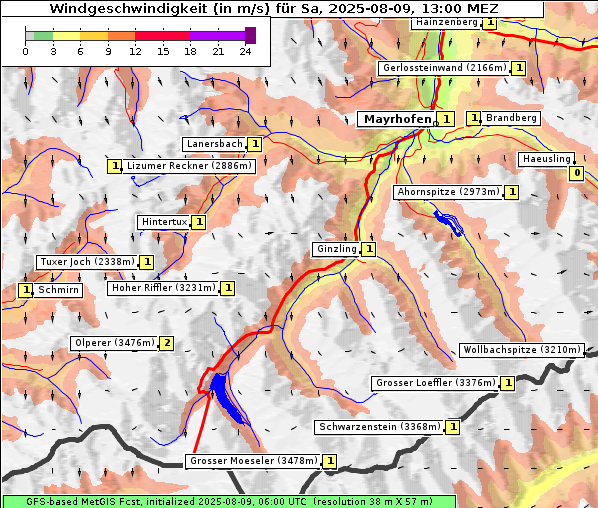Click the Schmirn wind value box
Image resolution: width=598 pixels, height=508 pixels.
[25, 290]
